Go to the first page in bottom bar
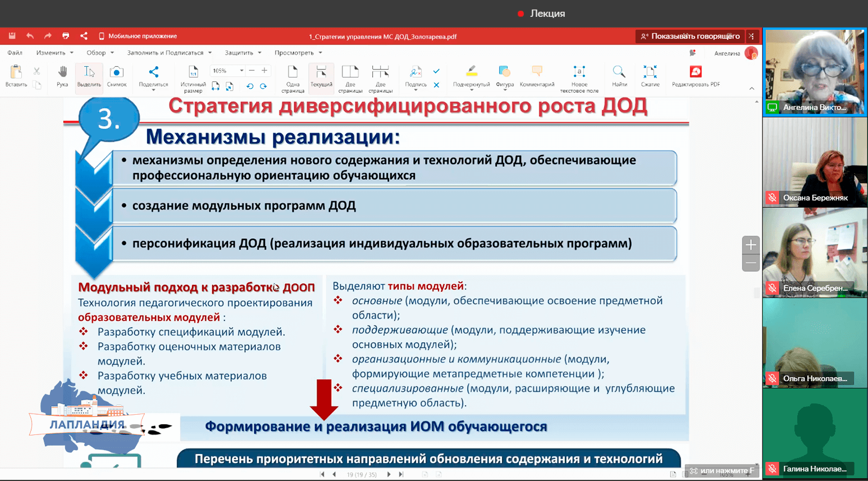Image resolution: width=868 pixels, height=481 pixels. [322, 474]
